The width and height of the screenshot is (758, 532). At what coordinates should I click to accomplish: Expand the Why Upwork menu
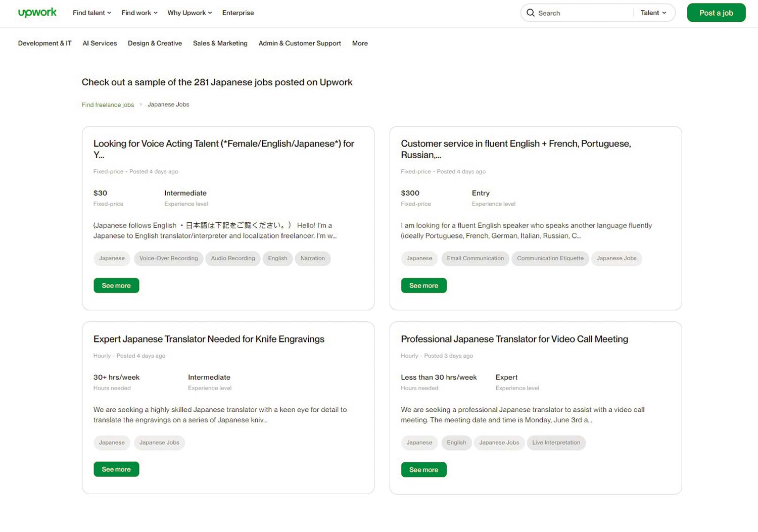click(x=189, y=13)
